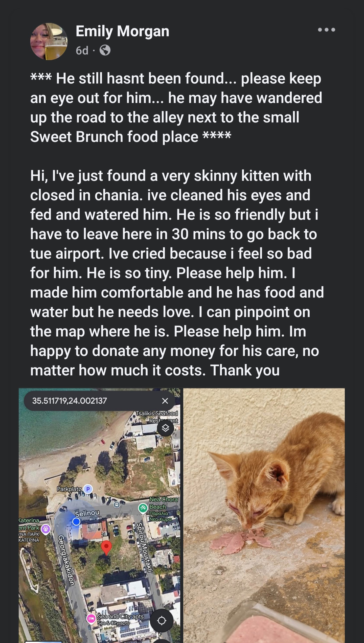The width and height of the screenshot is (364, 643).
Task: Open the orange kitten photo
Action: click(x=264, y=516)
